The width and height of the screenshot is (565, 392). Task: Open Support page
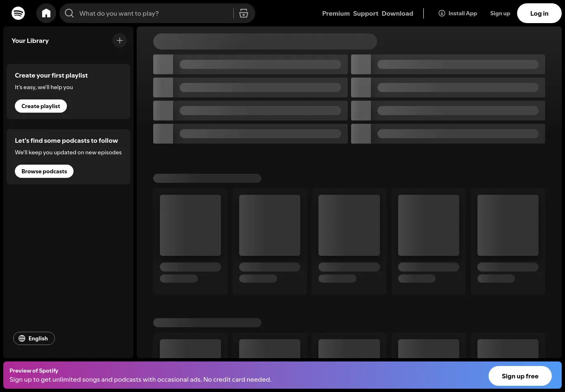coord(366,13)
